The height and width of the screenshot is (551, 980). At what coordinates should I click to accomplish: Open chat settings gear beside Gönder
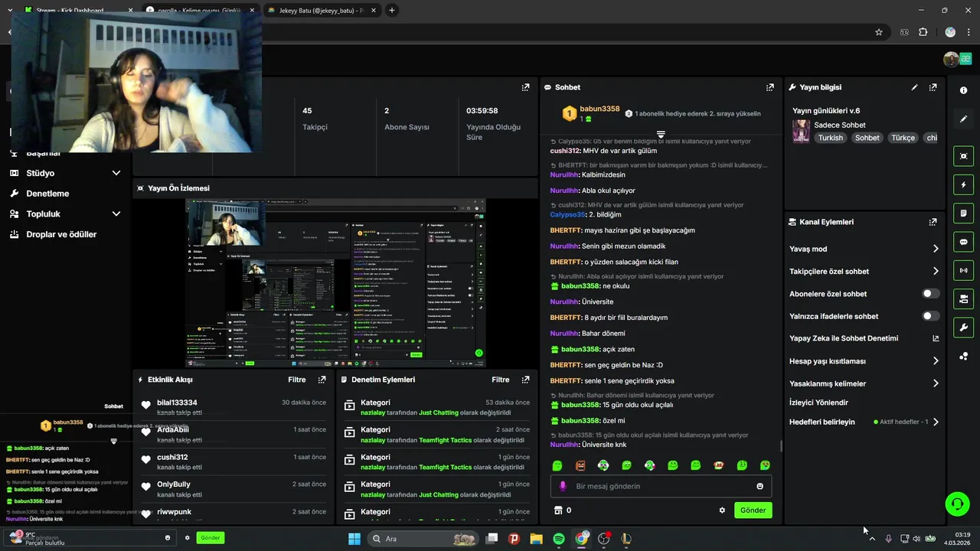721,510
